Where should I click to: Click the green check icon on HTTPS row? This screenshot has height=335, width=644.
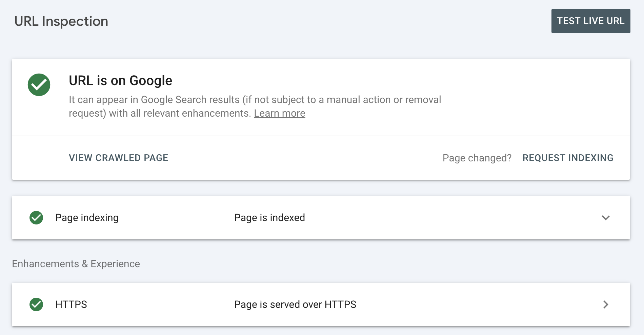click(x=36, y=304)
